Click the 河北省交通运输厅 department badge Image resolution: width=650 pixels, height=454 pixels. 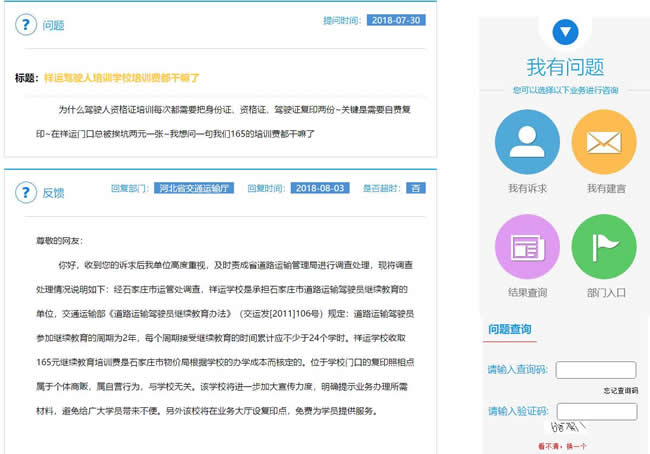(x=194, y=188)
